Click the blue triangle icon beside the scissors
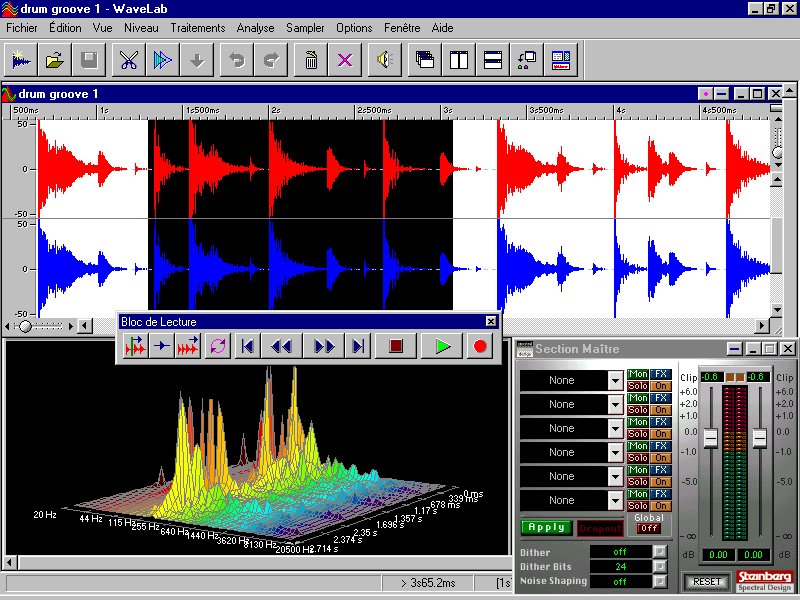Viewport: 800px width, 600px height. (x=163, y=60)
